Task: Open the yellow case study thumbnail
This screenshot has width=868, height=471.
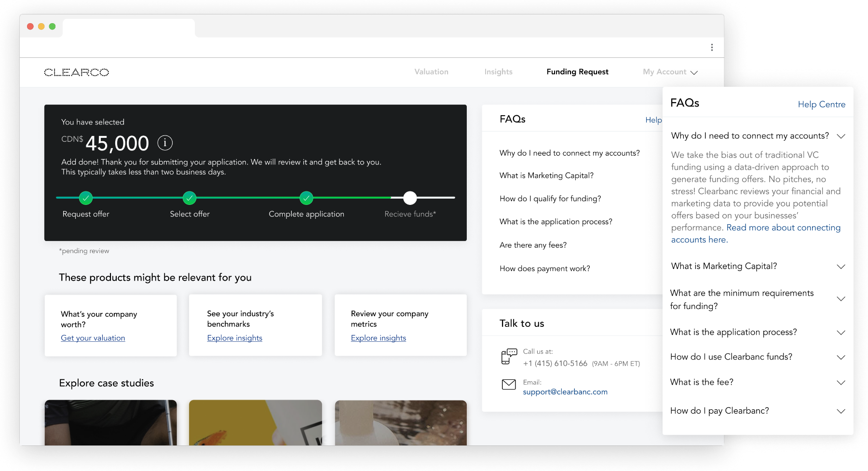Action: tap(256, 422)
